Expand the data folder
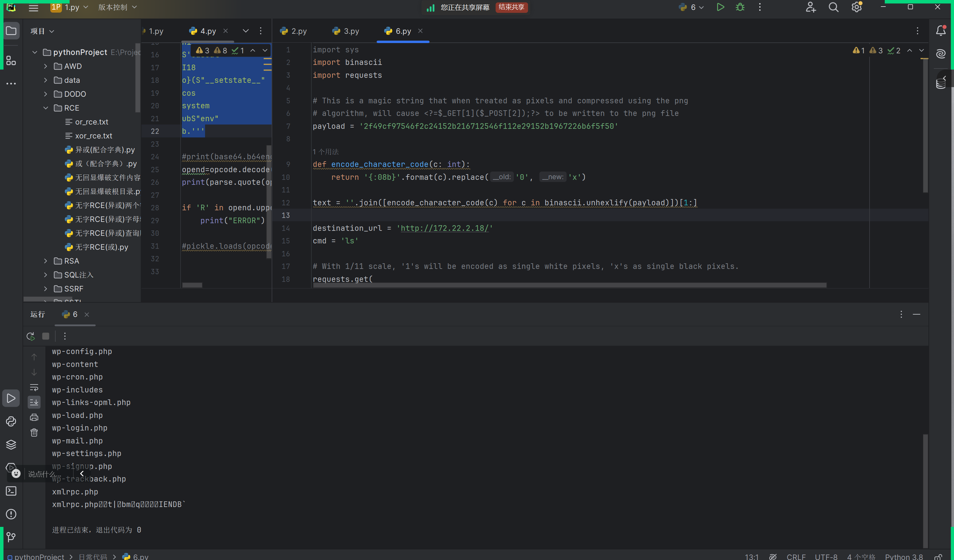 45,80
